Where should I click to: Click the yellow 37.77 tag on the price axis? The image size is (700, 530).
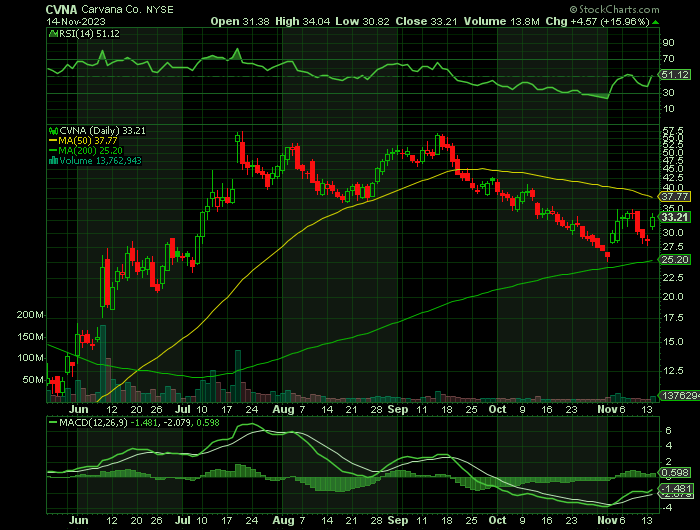[675, 196]
